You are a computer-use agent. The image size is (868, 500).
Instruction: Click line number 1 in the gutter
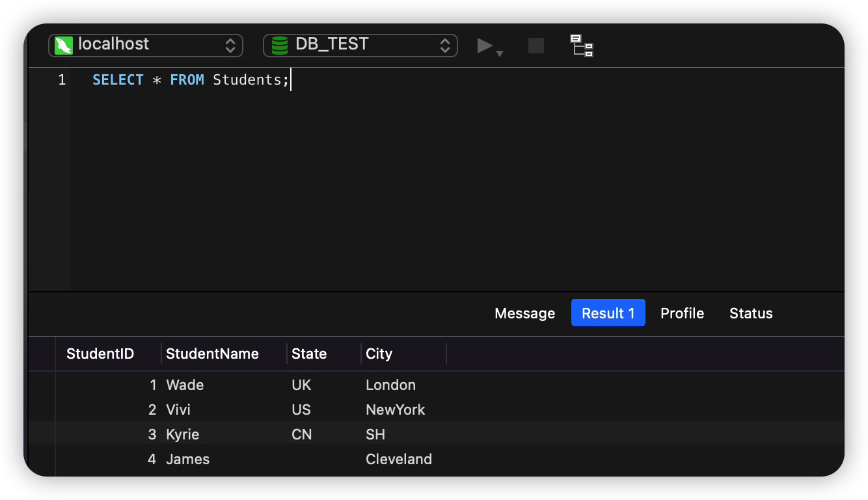point(62,80)
